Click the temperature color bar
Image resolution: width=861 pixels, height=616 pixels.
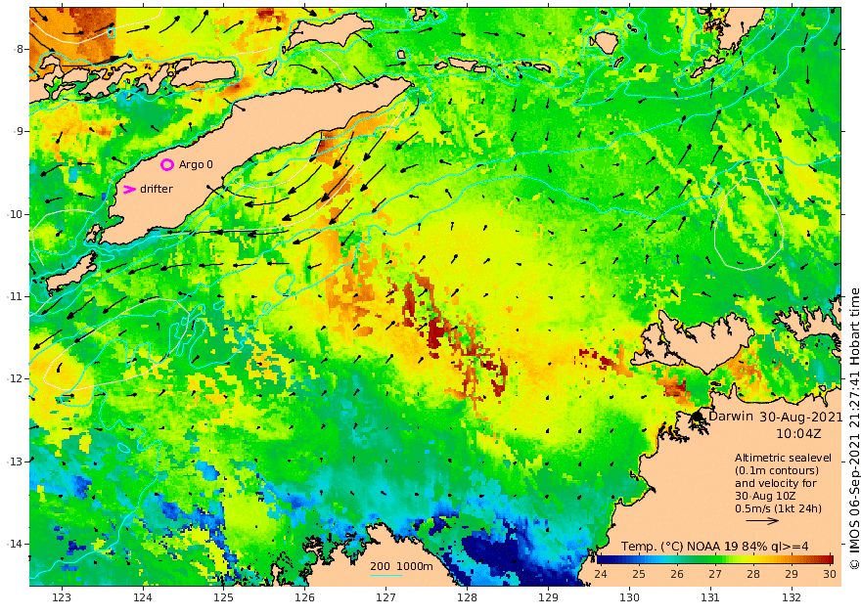click(x=715, y=559)
